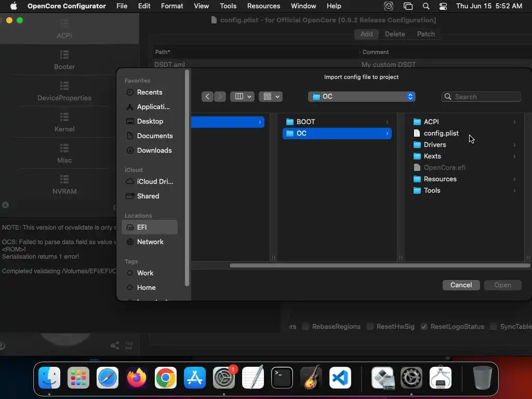The width and height of the screenshot is (532, 399).
Task: Select config.plist file in OC folder
Action: [x=464, y=134]
